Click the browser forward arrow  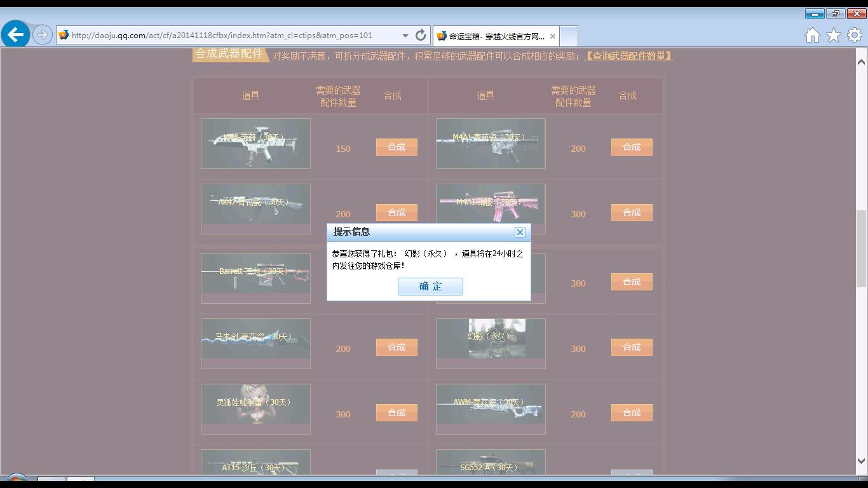click(x=42, y=35)
